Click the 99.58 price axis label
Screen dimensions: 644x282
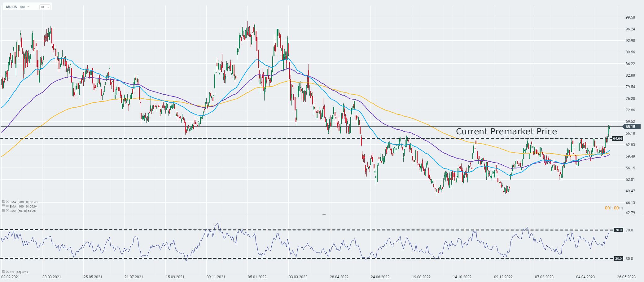[x=630, y=17]
